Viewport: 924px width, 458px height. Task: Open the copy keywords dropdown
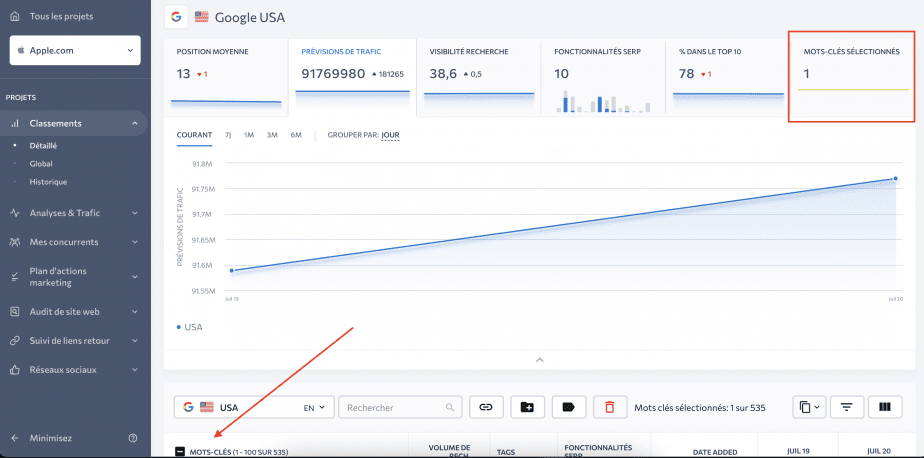(810, 407)
